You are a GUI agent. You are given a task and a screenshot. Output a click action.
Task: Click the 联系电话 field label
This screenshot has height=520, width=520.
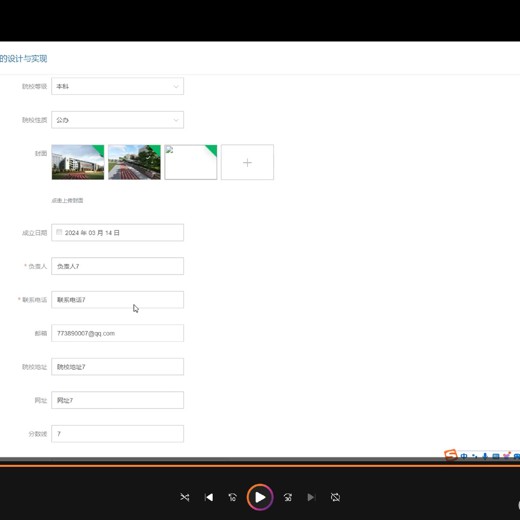click(34, 300)
